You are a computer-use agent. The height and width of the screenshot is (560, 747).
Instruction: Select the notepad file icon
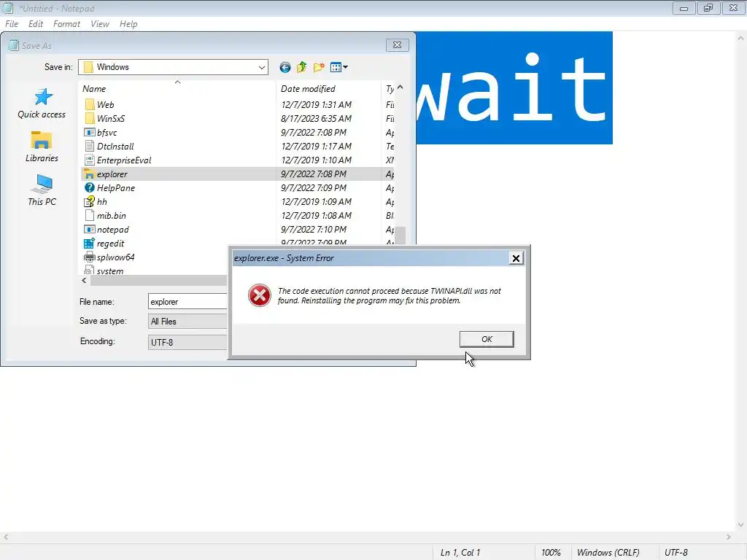[89, 230]
